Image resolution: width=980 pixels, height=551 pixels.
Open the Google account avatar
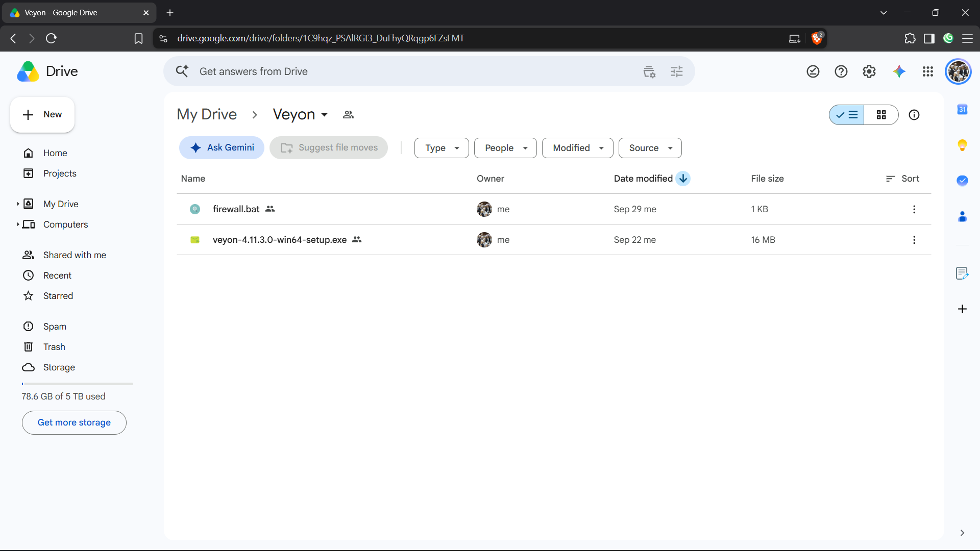tap(959, 71)
